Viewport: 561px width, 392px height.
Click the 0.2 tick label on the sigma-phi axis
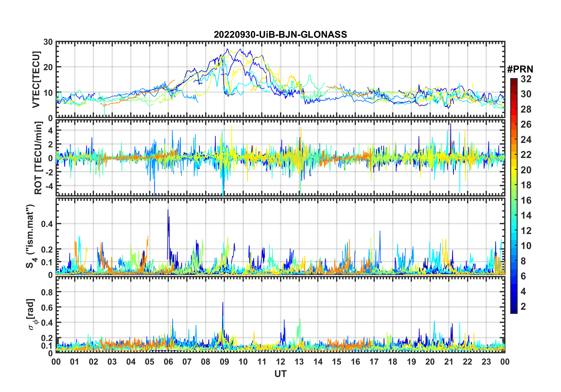tap(47, 338)
